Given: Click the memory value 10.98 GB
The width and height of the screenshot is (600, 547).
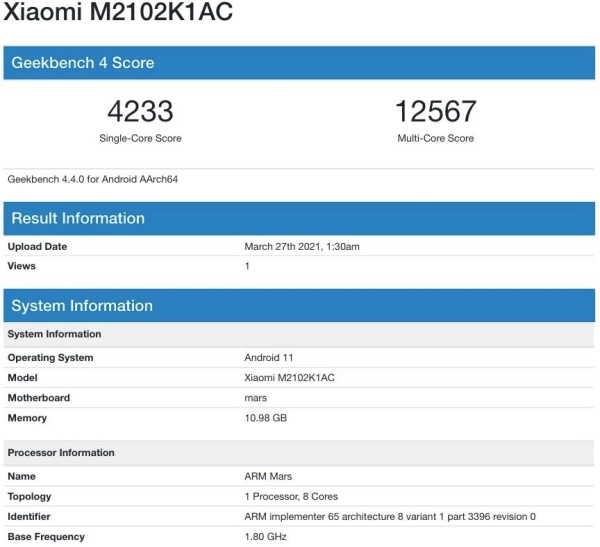Looking at the screenshot, I should [266, 418].
